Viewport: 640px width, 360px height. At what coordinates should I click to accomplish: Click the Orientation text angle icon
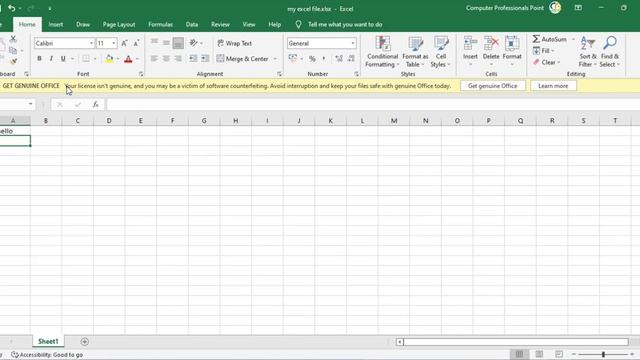click(x=193, y=43)
